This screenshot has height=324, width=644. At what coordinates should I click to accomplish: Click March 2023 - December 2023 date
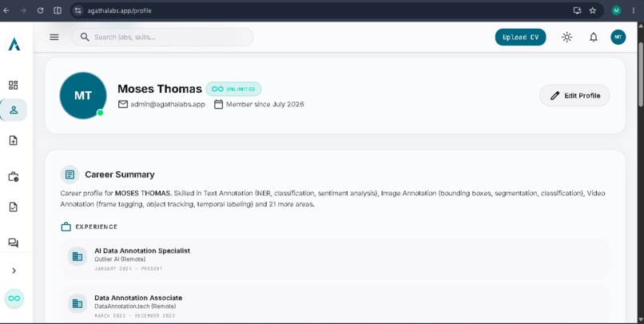tap(135, 316)
